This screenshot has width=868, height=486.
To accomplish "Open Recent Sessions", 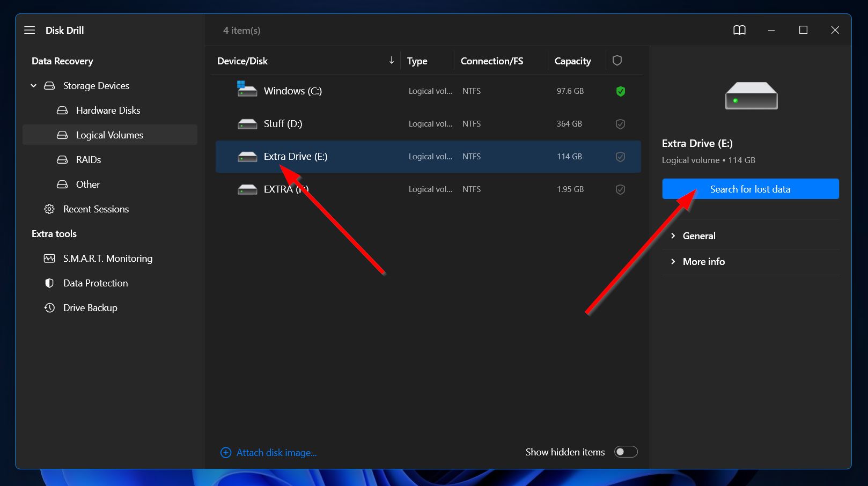I will click(96, 209).
